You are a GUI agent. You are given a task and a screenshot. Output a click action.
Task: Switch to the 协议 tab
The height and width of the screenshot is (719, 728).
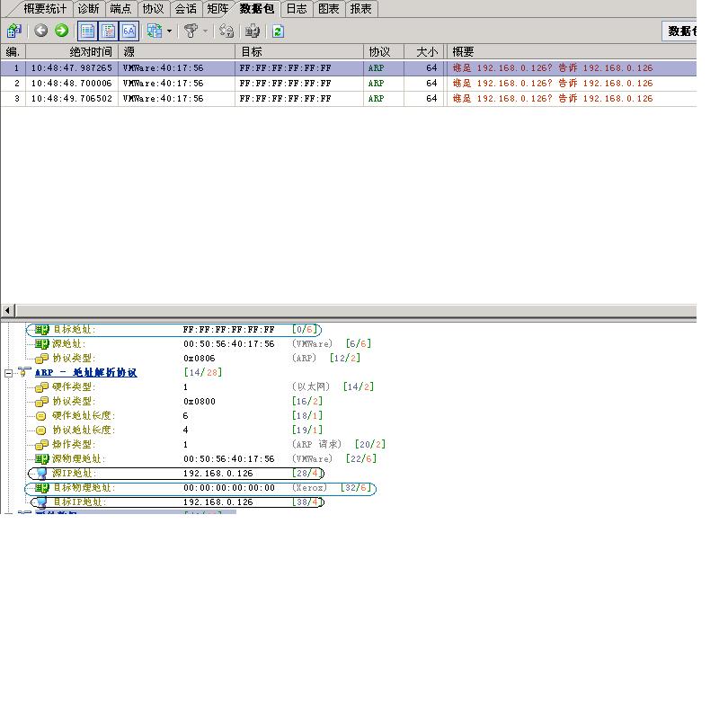pos(155,8)
